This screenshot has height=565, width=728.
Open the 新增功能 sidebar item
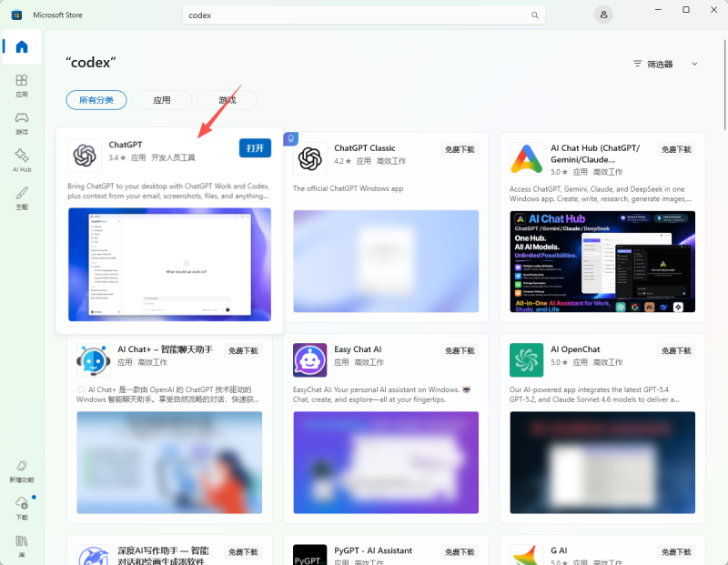click(x=22, y=470)
